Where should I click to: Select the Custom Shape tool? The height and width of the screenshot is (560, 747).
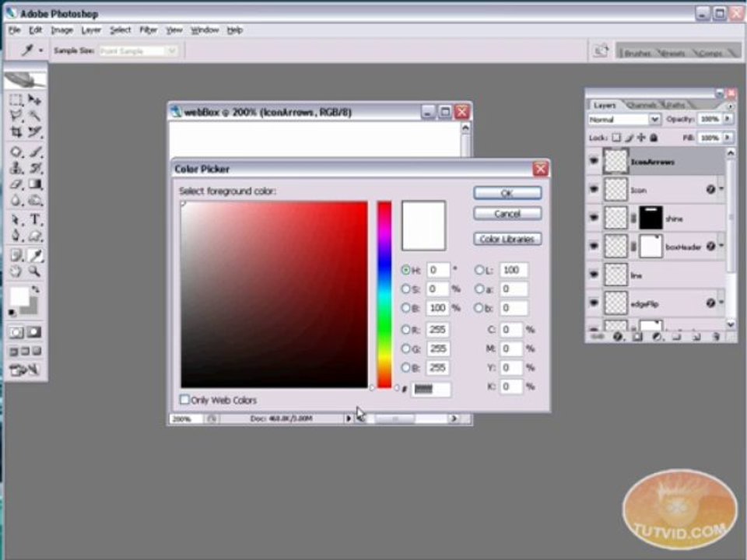pyautogui.click(x=34, y=236)
